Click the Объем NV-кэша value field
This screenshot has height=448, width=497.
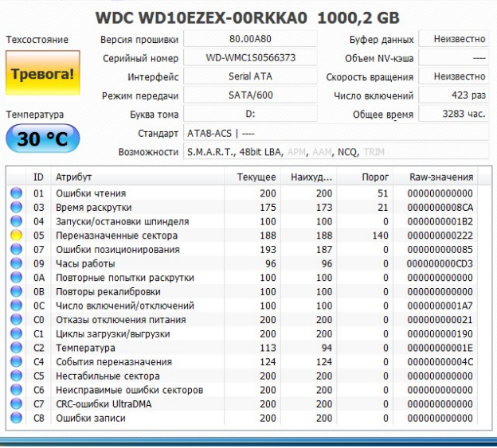click(x=453, y=57)
